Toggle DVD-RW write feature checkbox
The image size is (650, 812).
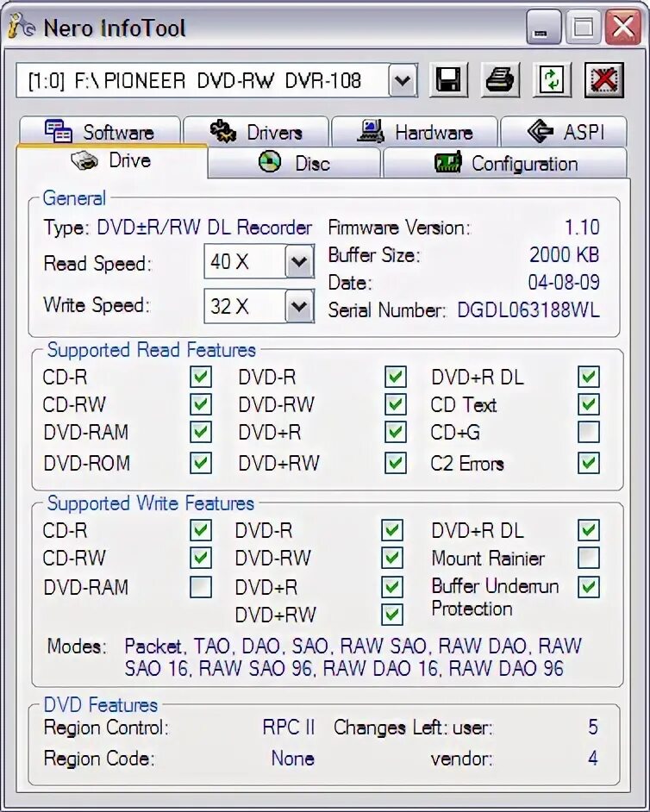(392, 558)
